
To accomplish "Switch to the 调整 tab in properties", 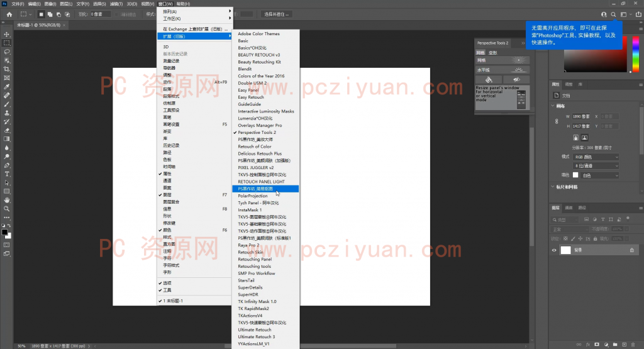I will coord(569,84).
